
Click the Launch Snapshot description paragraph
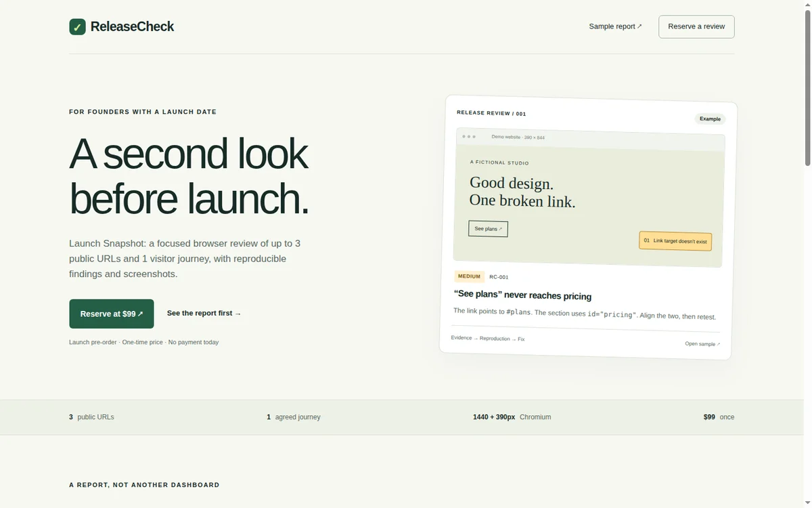click(x=185, y=259)
